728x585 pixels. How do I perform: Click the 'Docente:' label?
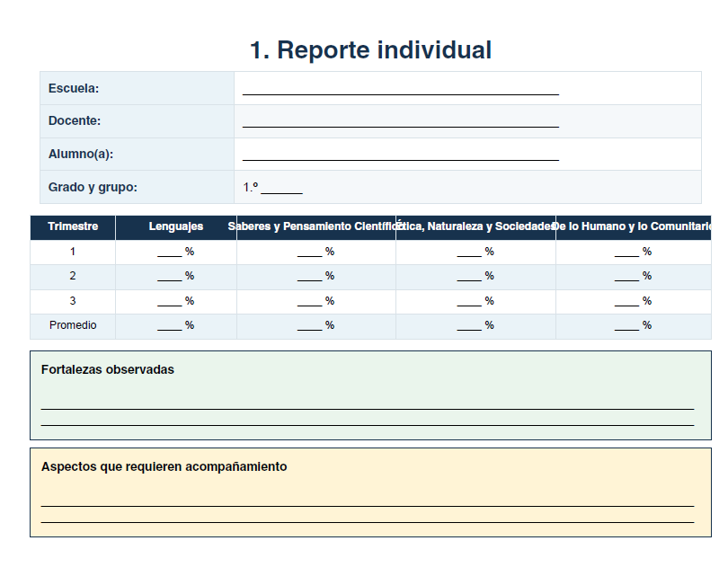[x=75, y=120]
